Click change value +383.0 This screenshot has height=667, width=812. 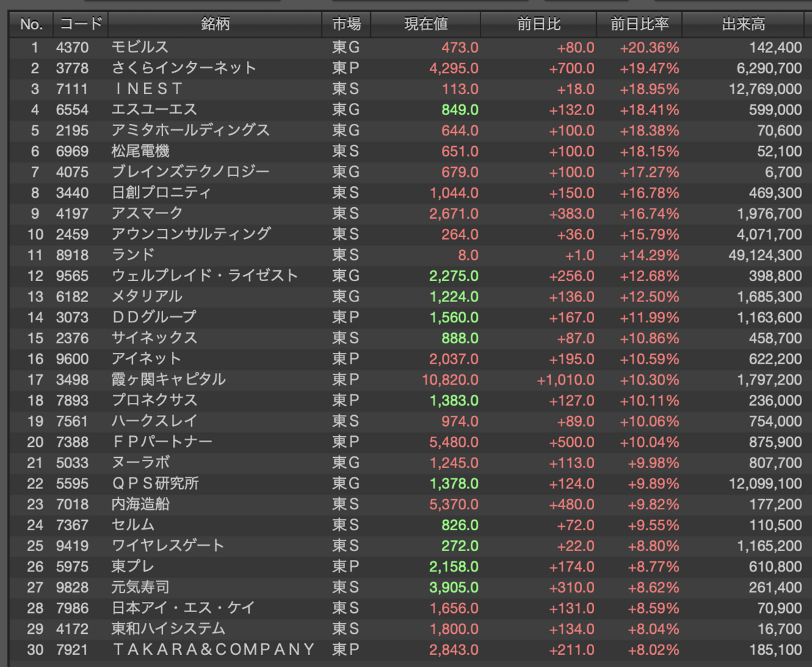(572, 213)
